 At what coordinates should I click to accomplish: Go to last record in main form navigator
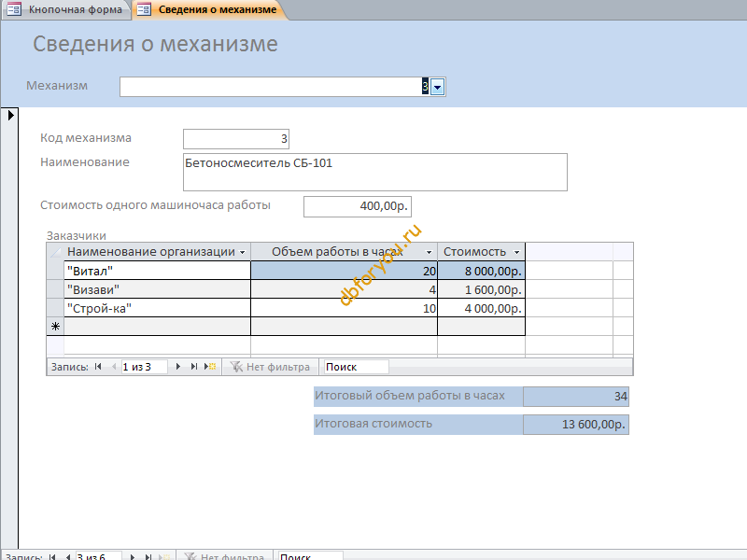pos(148,556)
